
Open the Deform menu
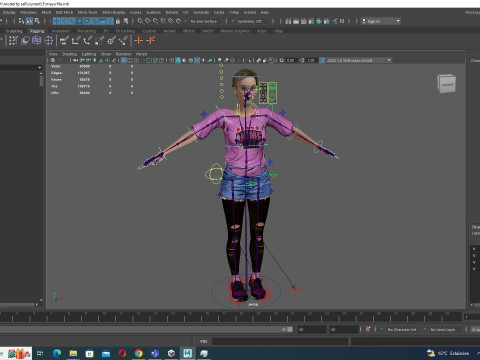(x=172, y=12)
